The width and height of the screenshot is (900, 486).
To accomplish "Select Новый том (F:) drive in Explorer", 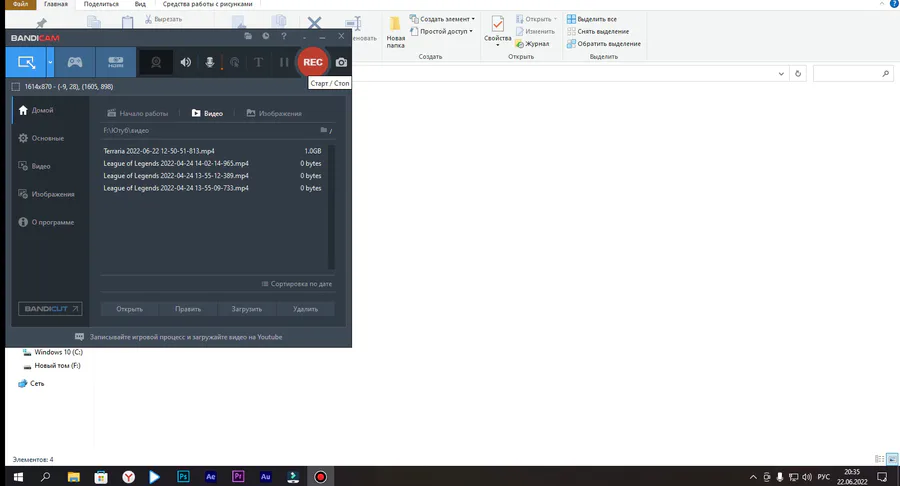I will [52, 366].
